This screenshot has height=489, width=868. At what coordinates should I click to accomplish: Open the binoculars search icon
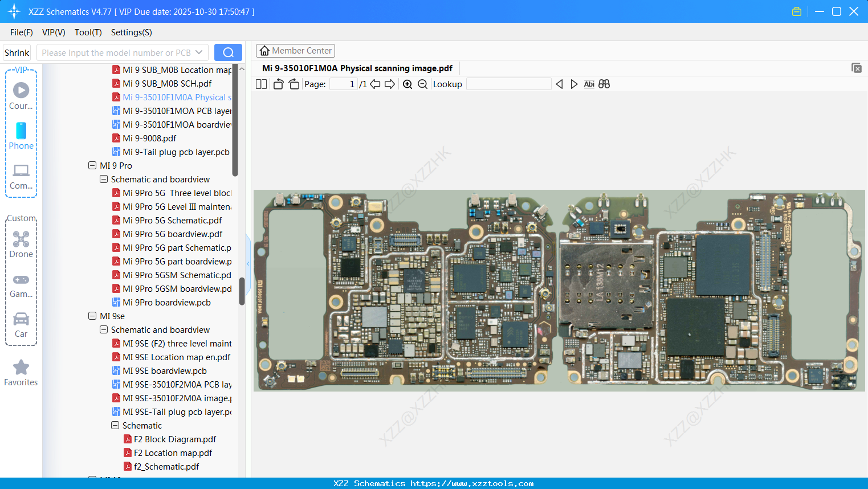point(604,84)
